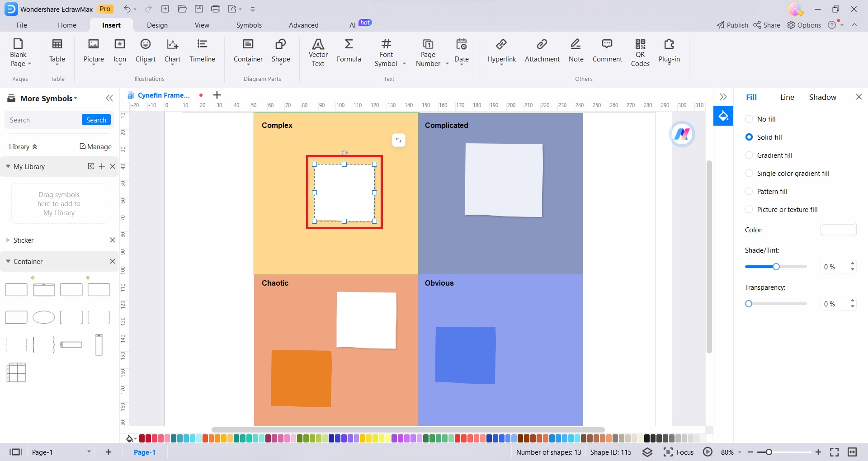The height and width of the screenshot is (461, 868).
Task: Open the Icon insert tool
Action: point(120,52)
